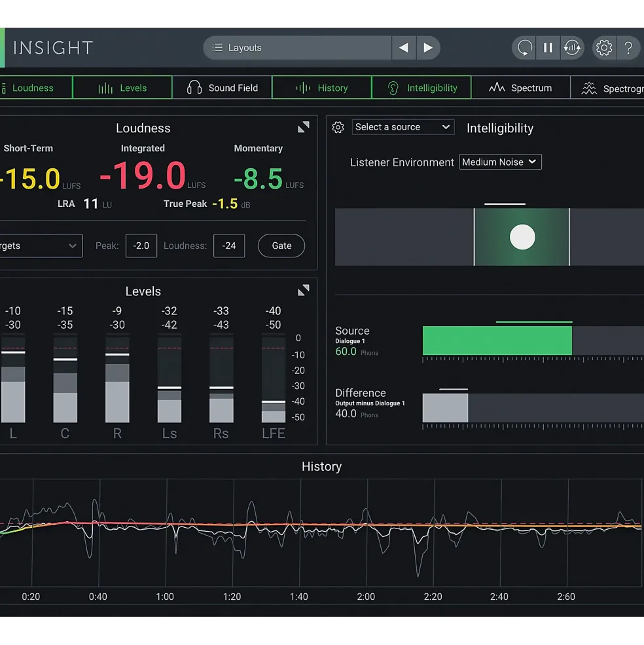
Task: Click the LFE channel level meter
Action: [274, 378]
